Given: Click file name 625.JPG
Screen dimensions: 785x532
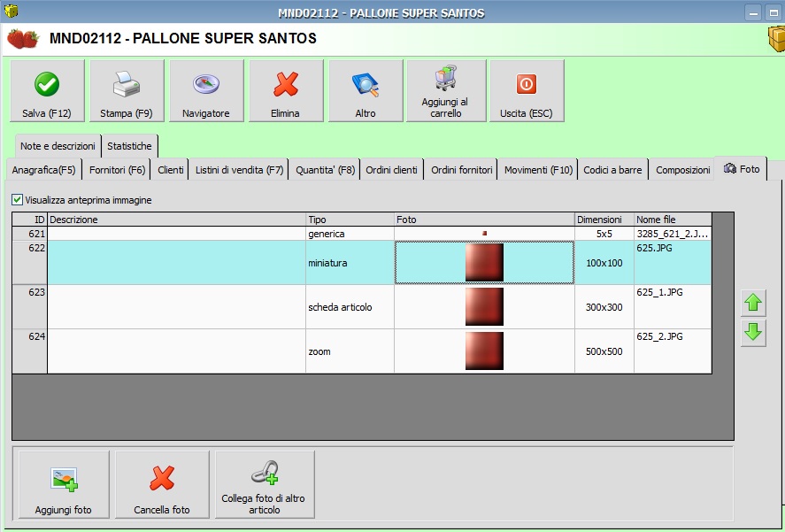Looking at the screenshot, I should [x=654, y=248].
